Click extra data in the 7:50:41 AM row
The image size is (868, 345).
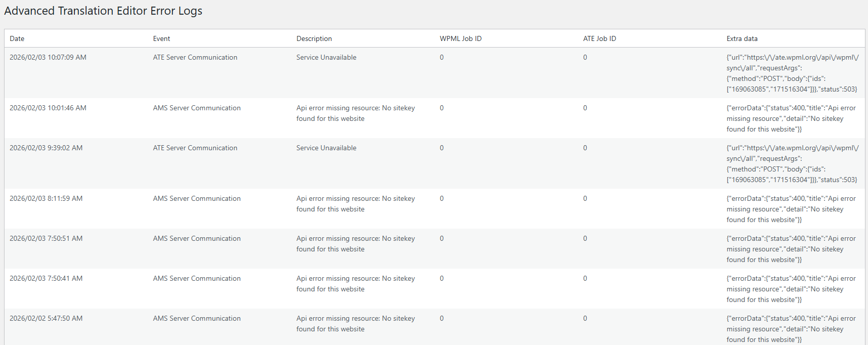pos(791,289)
